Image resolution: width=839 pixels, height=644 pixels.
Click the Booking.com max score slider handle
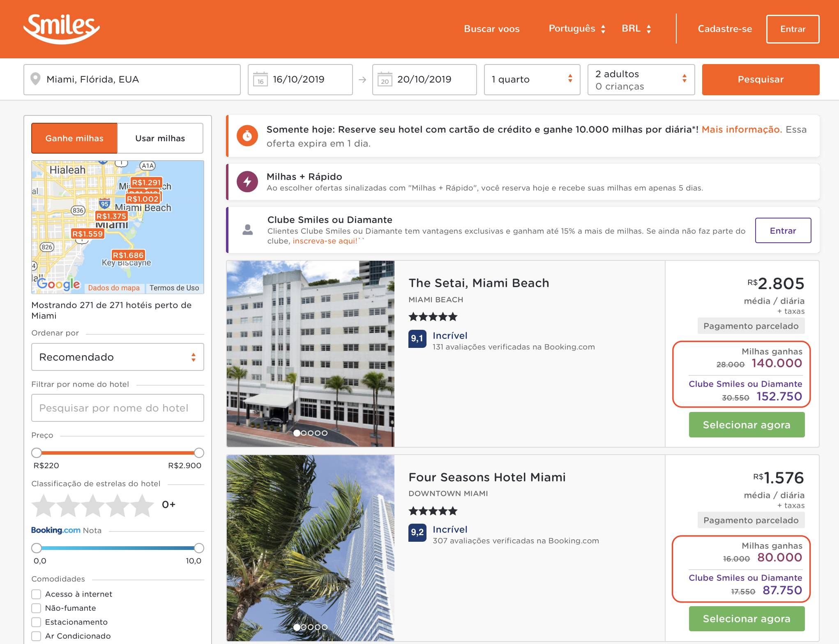click(199, 548)
